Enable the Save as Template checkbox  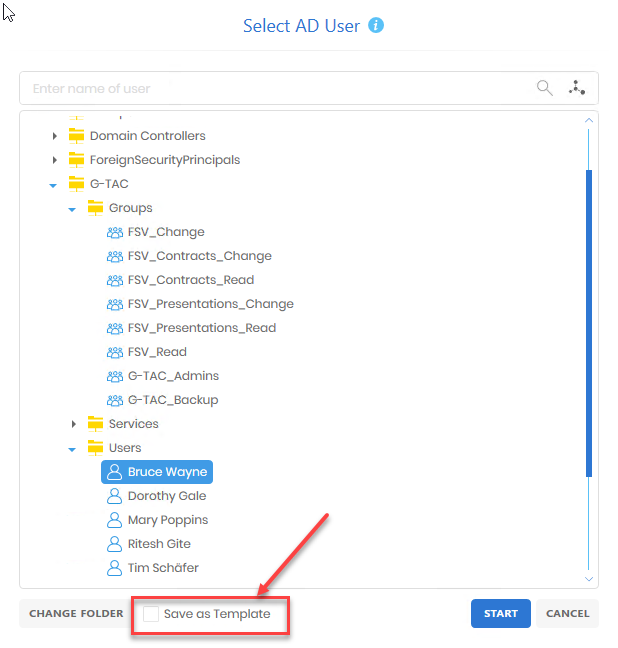coord(151,614)
